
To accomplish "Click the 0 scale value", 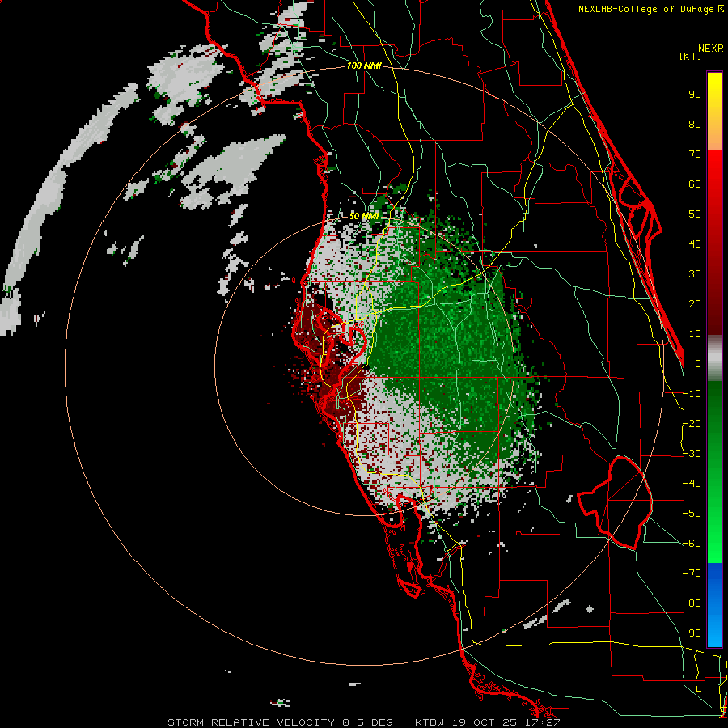I will point(698,364).
